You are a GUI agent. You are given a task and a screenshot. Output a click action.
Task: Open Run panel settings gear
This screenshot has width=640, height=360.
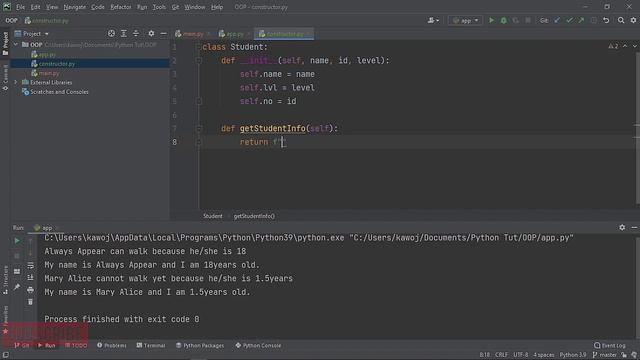pyautogui.click(x=622, y=227)
